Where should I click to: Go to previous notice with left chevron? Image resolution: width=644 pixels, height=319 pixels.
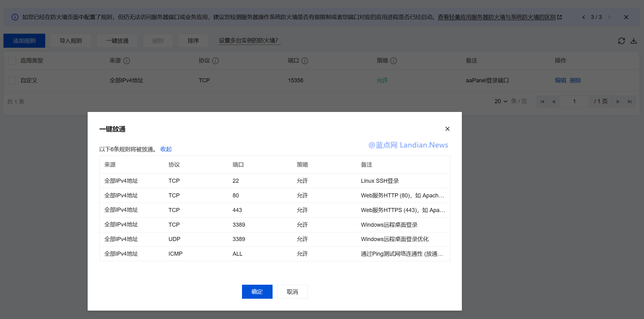(583, 17)
